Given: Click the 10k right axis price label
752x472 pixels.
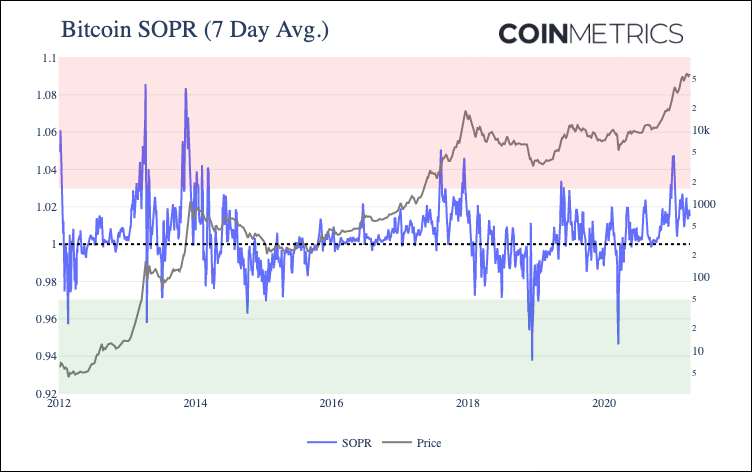Looking at the screenshot, I should pos(701,130).
